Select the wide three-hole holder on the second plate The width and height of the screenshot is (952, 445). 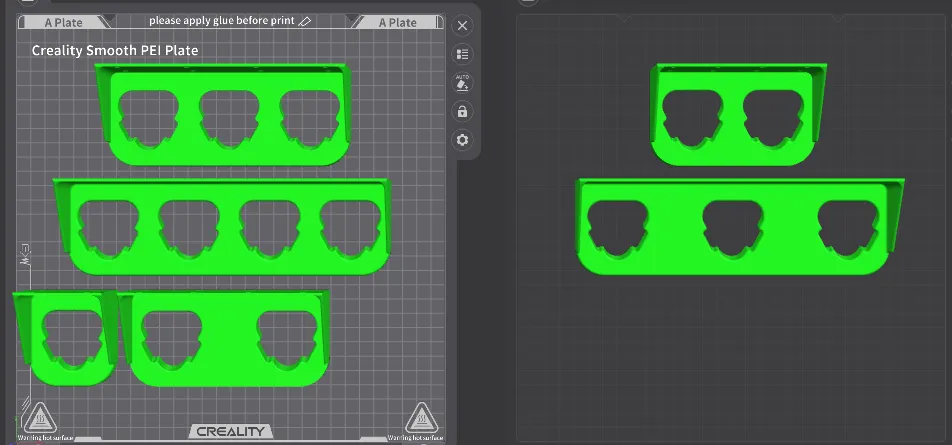[x=740, y=227]
